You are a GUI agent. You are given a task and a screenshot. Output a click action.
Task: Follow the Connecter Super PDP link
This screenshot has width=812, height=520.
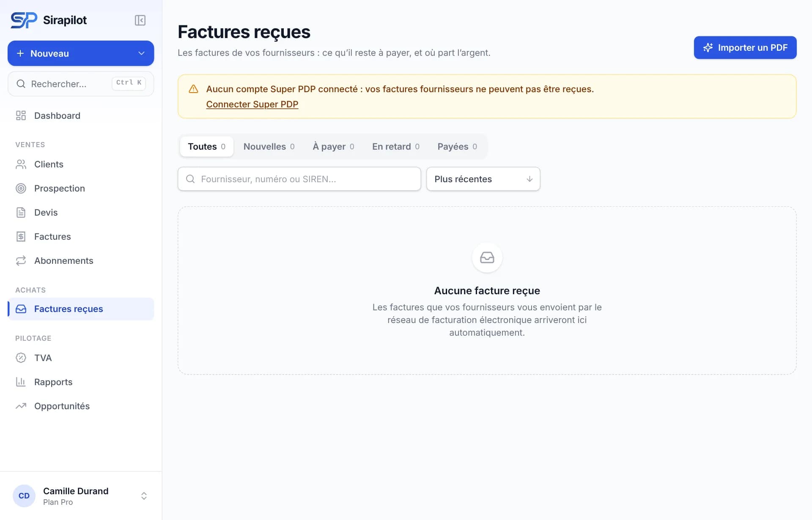[x=252, y=104]
